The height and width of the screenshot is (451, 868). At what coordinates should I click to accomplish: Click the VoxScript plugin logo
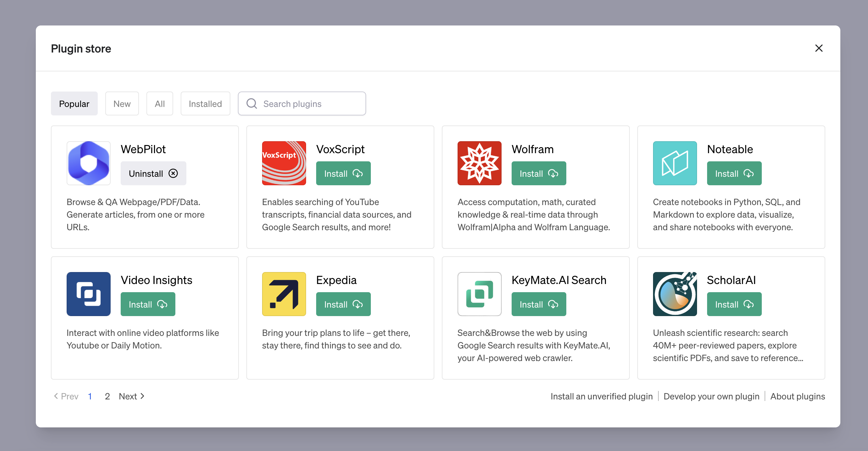(x=284, y=163)
